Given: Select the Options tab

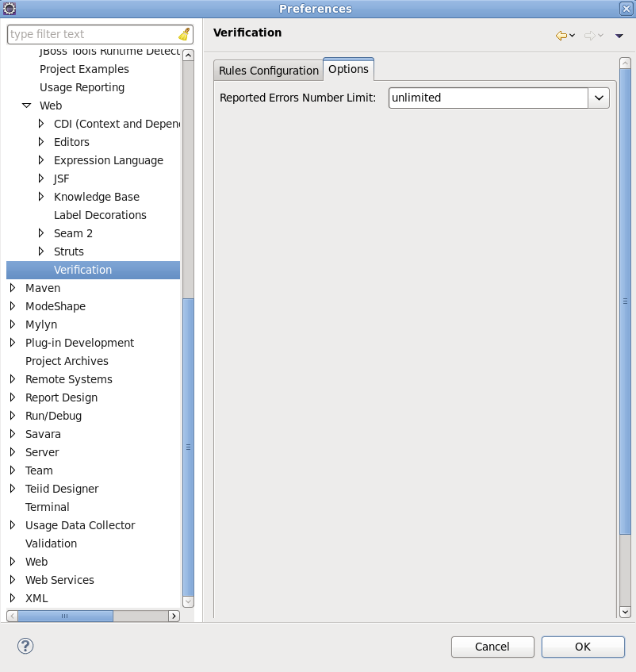Looking at the screenshot, I should [348, 69].
